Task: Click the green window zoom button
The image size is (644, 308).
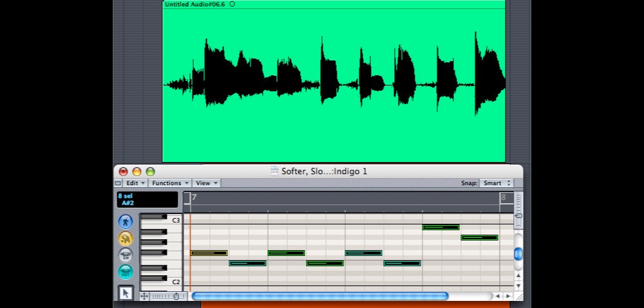Action: click(x=150, y=172)
